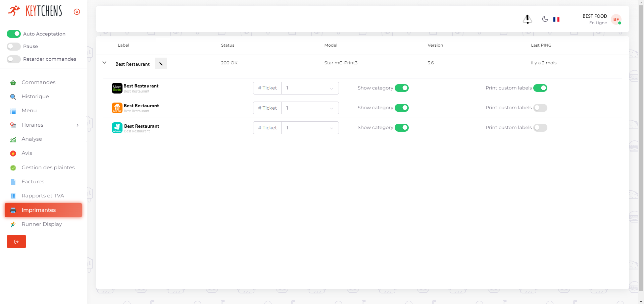
Task: Open the Commandes menu
Action: tap(38, 82)
